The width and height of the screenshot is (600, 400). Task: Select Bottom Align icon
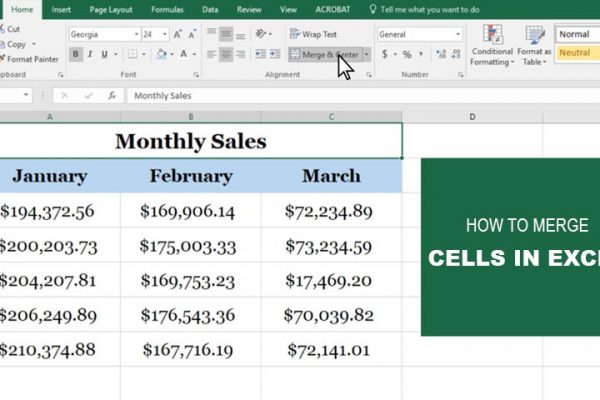click(240, 34)
